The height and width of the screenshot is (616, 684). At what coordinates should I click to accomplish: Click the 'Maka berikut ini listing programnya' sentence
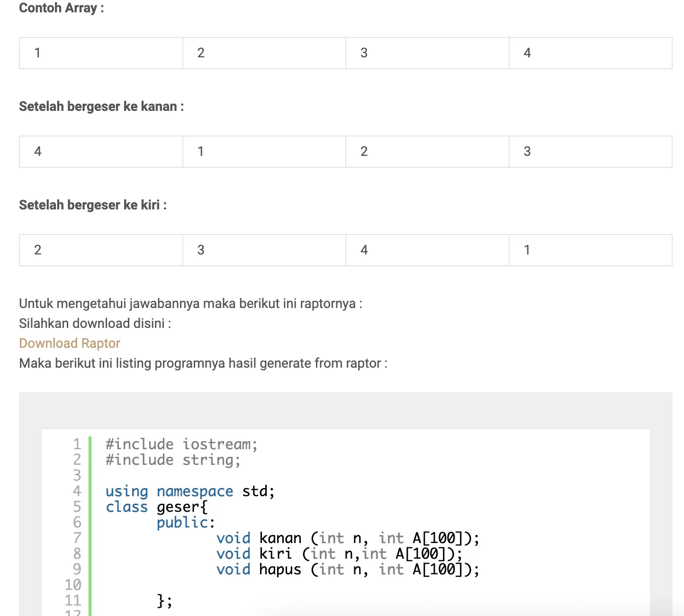(x=203, y=363)
